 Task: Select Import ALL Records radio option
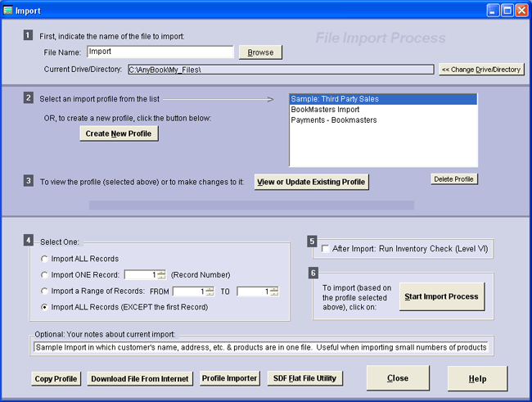(x=45, y=259)
